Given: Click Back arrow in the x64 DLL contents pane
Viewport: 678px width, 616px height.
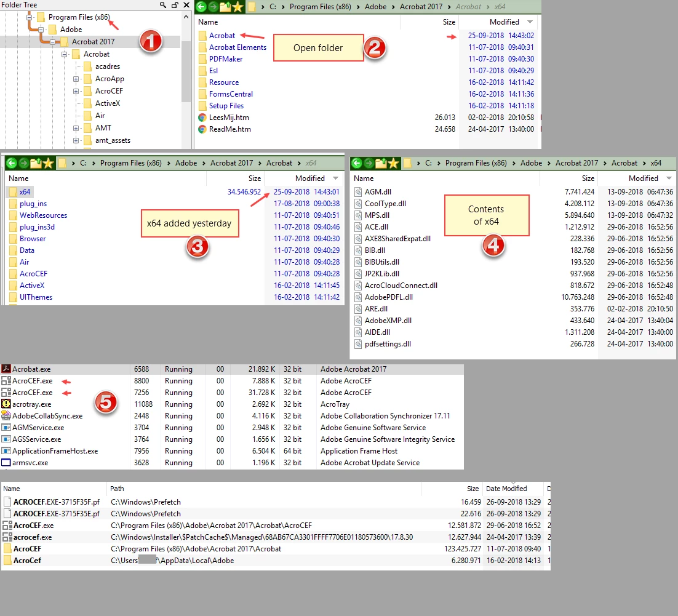Looking at the screenshot, I should (x=357, y=163).
